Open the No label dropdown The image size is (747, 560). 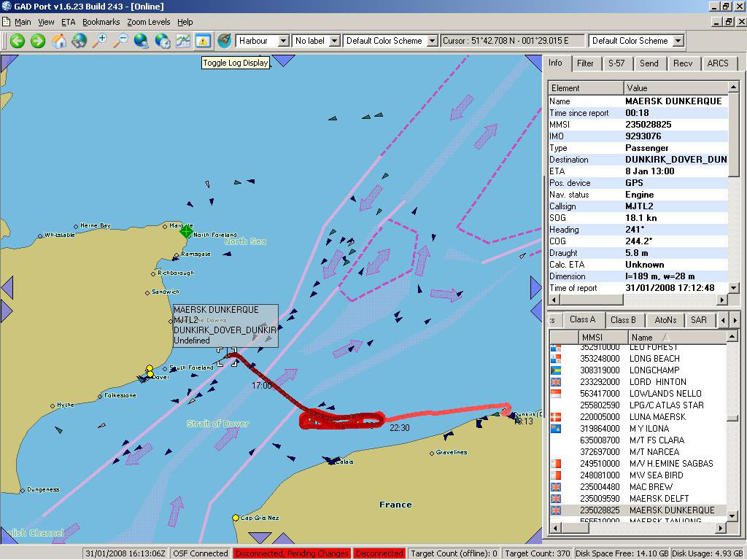(334, 41)
